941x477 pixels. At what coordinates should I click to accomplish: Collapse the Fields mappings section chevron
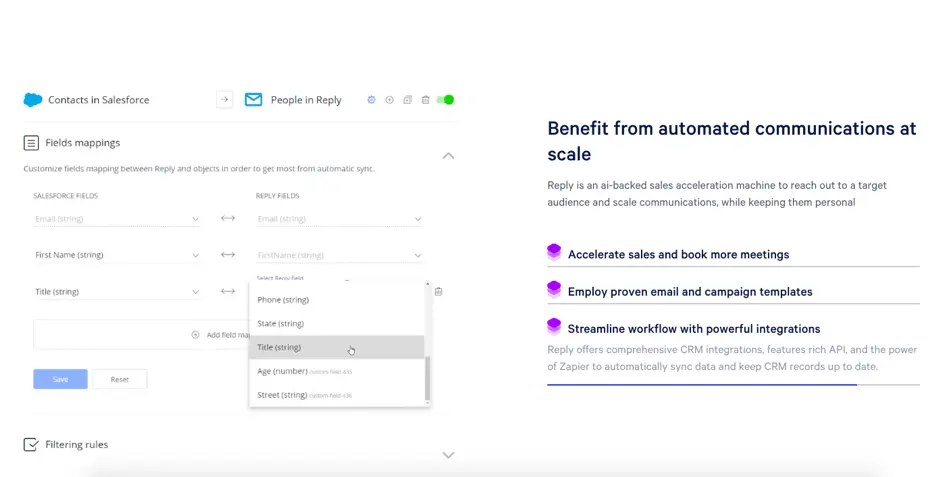point(448,156)
